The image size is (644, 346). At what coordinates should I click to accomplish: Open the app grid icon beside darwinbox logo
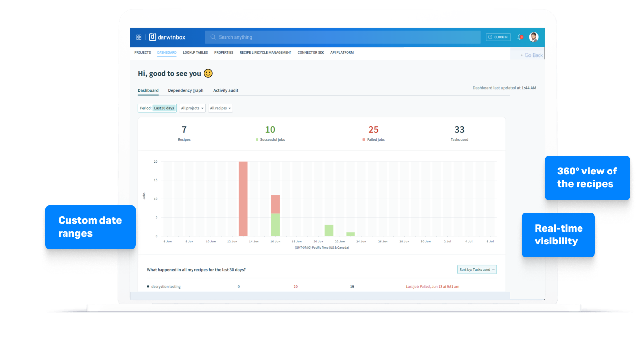tap(139, 37)
